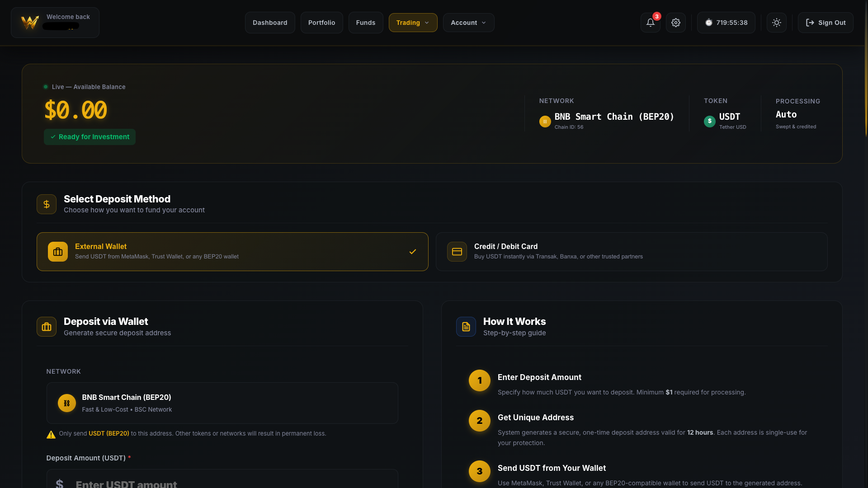Click Send USDT from Your Wallet heading
The width and height of the screenshot is (868, 488).
coord(552,468)
